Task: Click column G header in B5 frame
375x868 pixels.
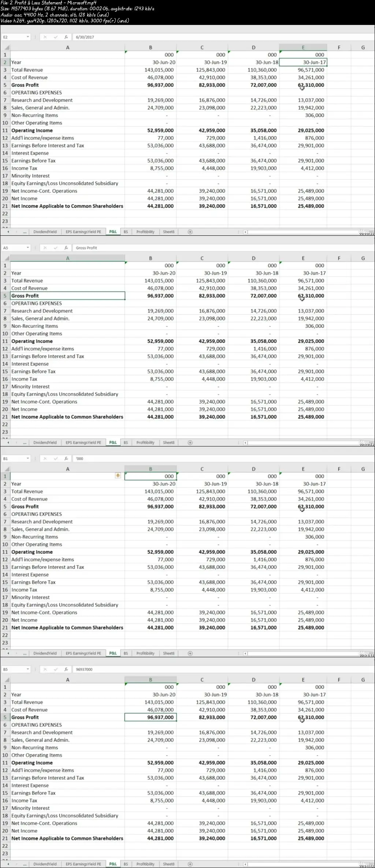Action: click(x=363, y=680)
